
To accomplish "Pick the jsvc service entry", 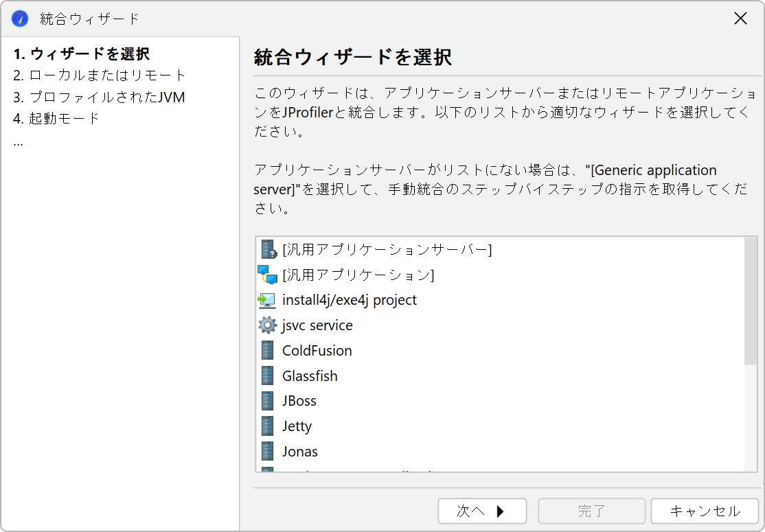I will [500, 325].
